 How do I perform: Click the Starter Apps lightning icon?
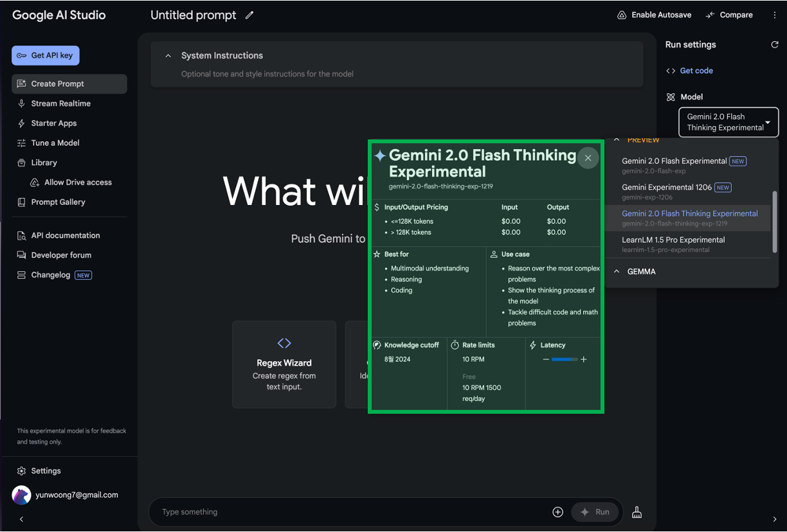coord(21,123)
